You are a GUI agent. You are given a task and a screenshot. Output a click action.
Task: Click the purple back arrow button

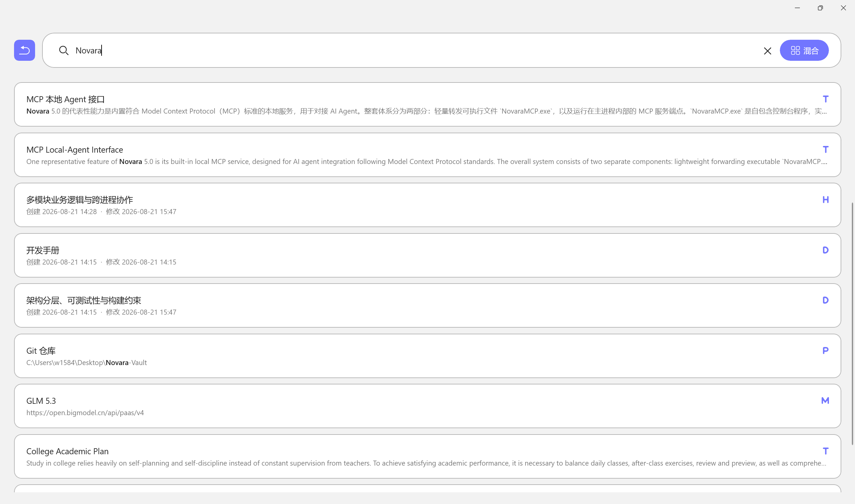pyautogui.click(x=24, y=50)
